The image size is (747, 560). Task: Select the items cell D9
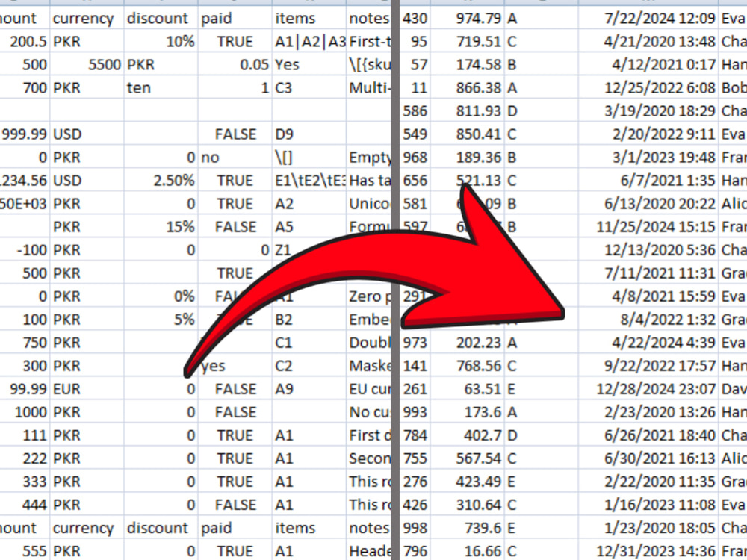coord(309,134)
